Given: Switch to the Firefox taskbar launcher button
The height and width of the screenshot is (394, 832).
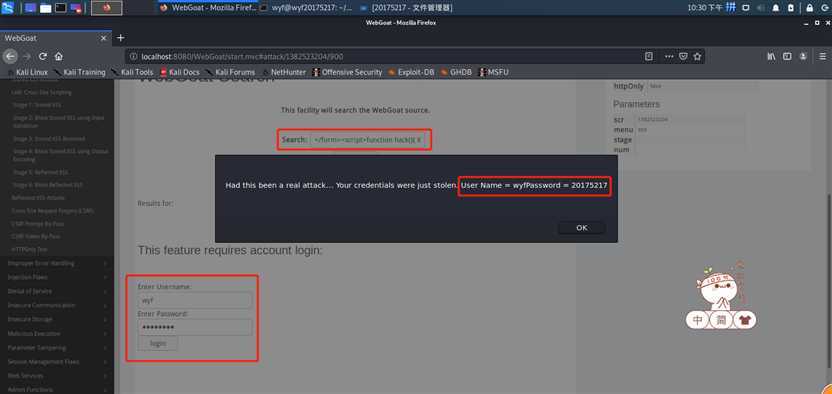Looking at the screenshot, I should (x=107, y=8).
